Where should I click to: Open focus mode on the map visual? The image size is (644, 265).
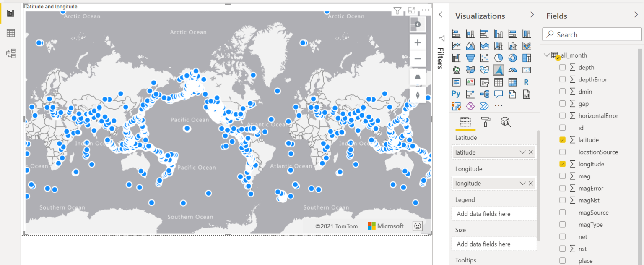pos(411,10)
